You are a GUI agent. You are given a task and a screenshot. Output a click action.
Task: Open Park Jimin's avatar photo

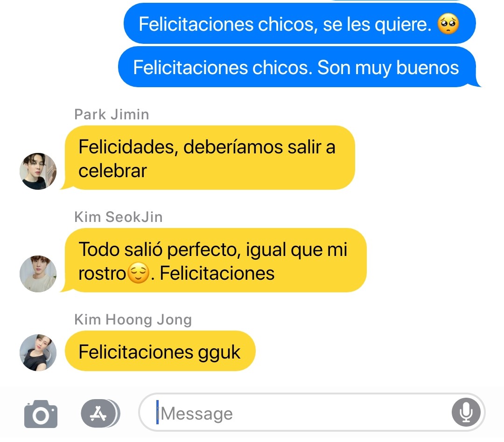pyautogui.click(x=38, y=171)
